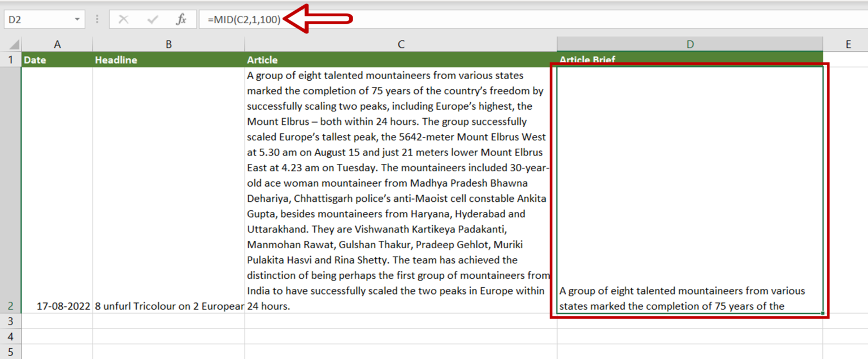Click the Name Box showing D2
Viewport: 868px width, 359px height.
click(x=37, y=20)
